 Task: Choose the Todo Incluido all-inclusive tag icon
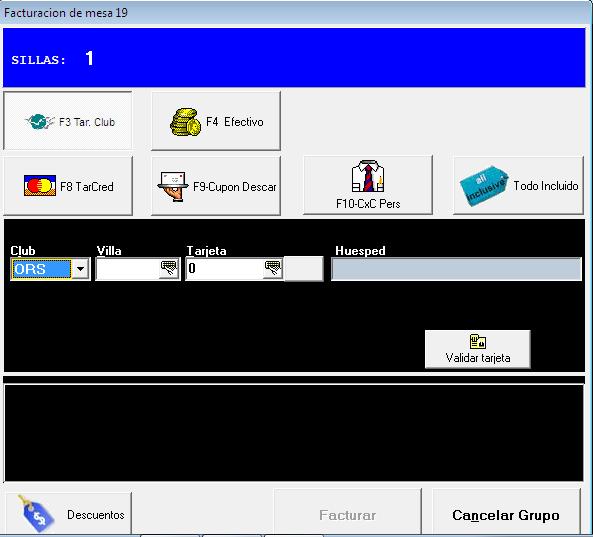click(x=484, y=186)
